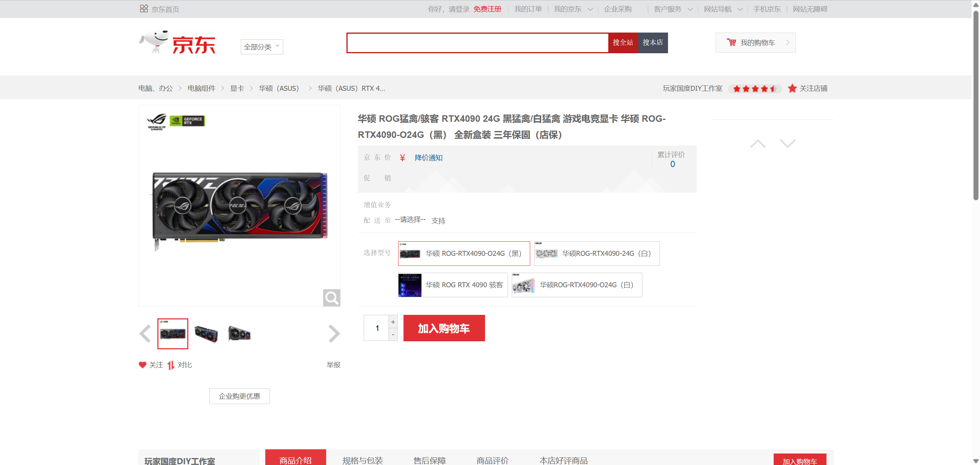Increase quantity with the plus stepper
980x465 pixels.
(393, 322)
